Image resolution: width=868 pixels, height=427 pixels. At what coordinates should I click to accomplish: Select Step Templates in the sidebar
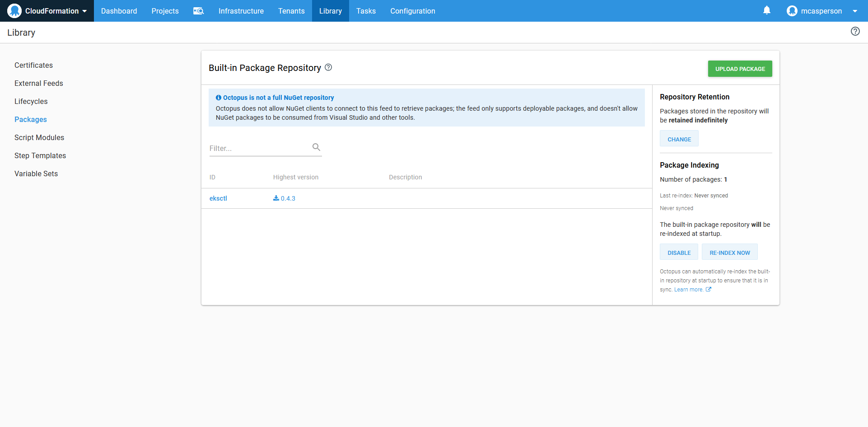(40, 155)
